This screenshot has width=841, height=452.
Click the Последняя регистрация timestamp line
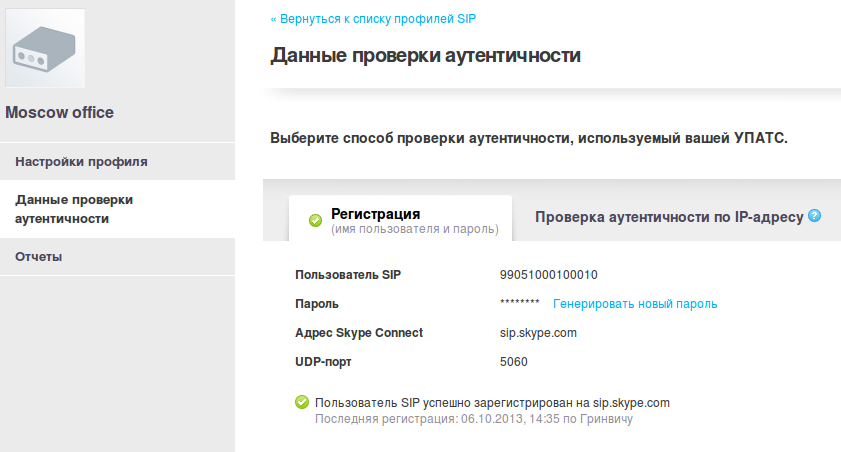point(473,420)
